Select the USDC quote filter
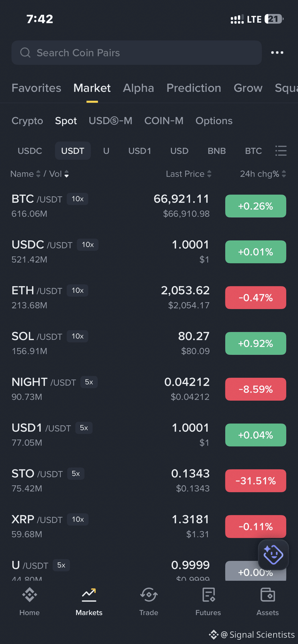 pyautogui.click(x=30, y=151)
